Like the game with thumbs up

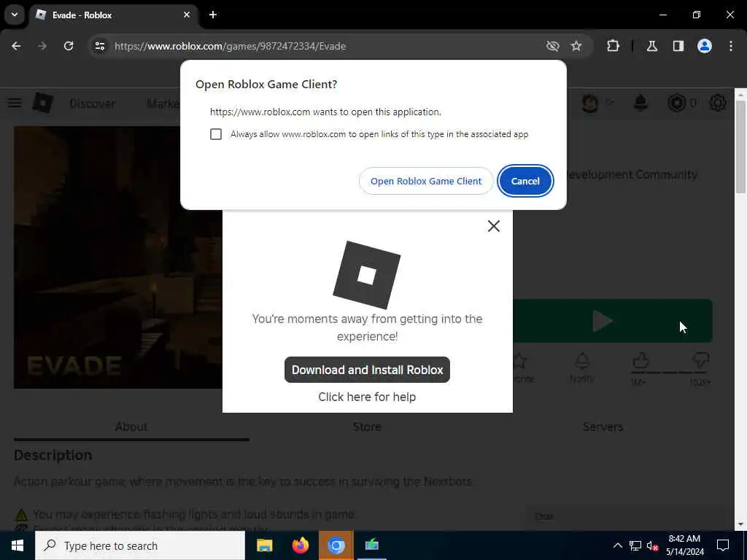click(640, 360)
